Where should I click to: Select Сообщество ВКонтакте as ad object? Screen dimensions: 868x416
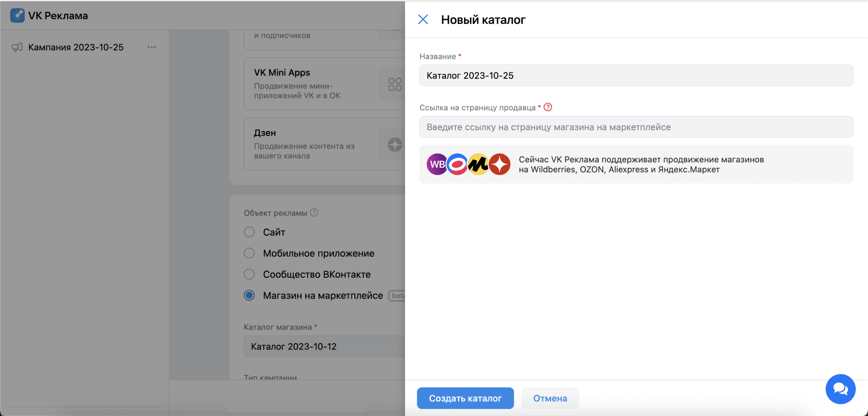coord(249,274)
